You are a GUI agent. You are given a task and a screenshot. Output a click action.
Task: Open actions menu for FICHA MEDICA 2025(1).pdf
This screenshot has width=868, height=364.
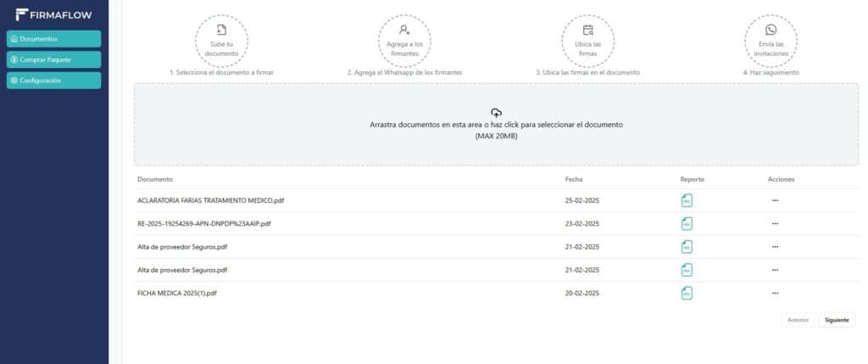[775, 293]
